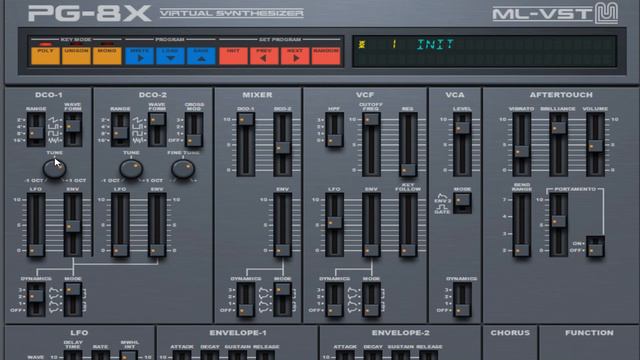Click the blue WRITE program button

pyautogui.click(x=140, y=56)
